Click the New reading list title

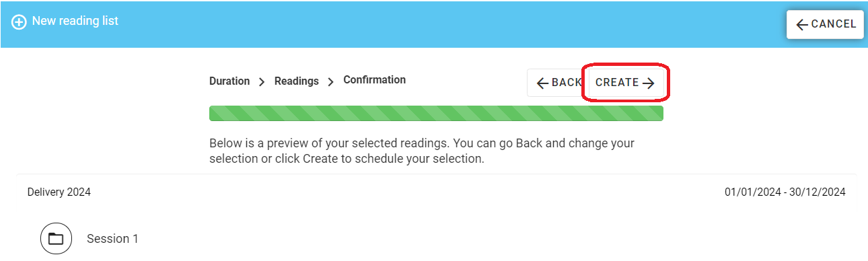click(x=75, y=22)
